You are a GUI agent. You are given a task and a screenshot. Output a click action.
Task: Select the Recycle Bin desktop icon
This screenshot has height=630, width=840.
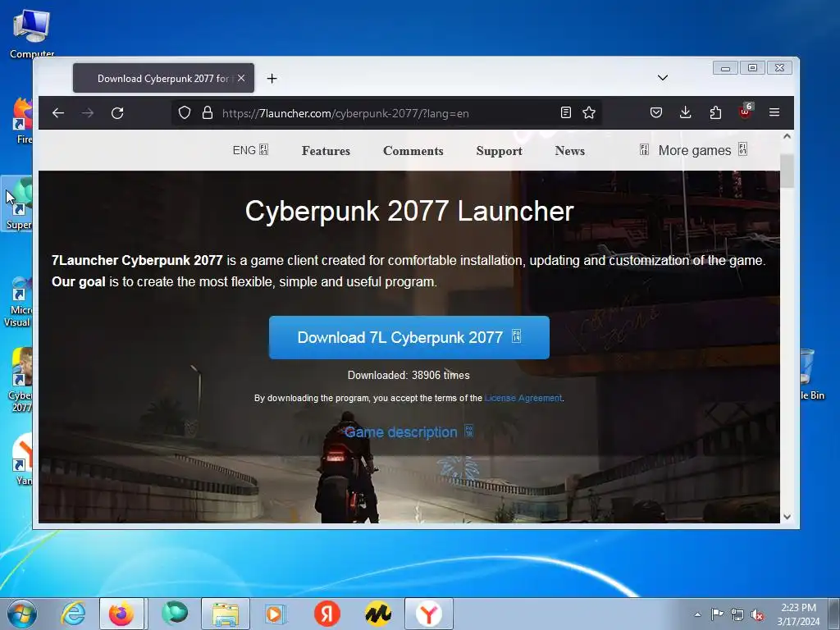811,374
